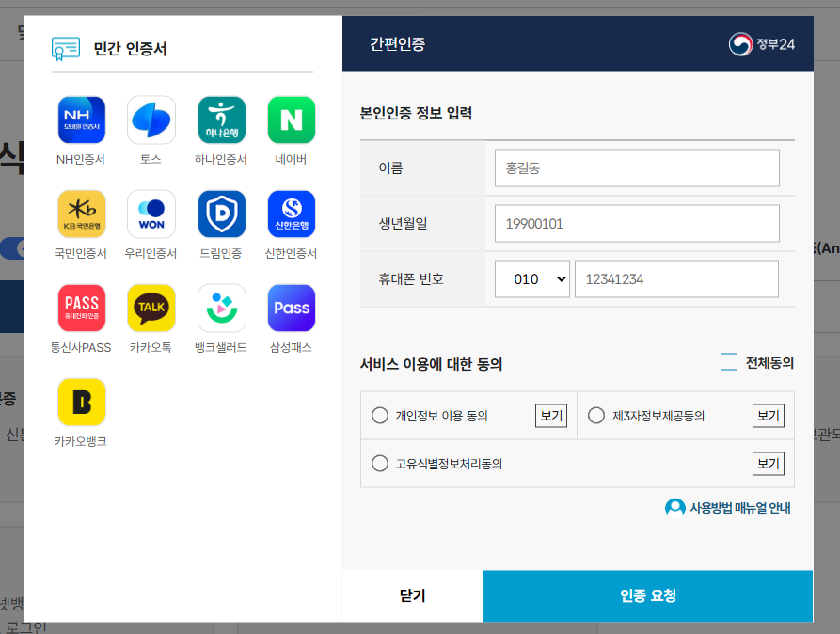
Task: Select the 개인정보 이용 동의 radio button
Action: 380,416
